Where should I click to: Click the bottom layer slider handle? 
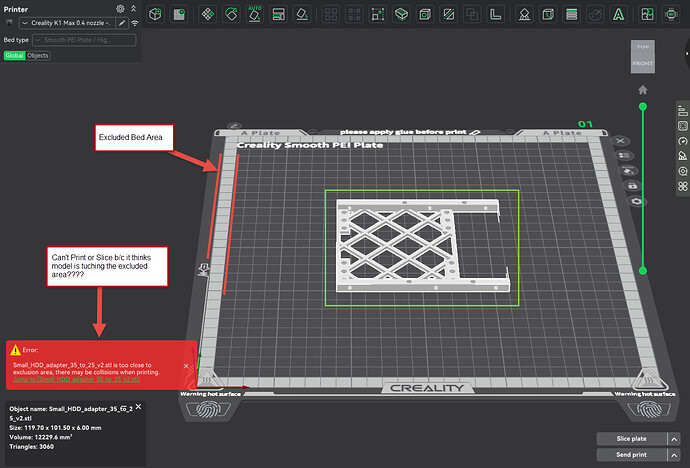coord(642,271)
